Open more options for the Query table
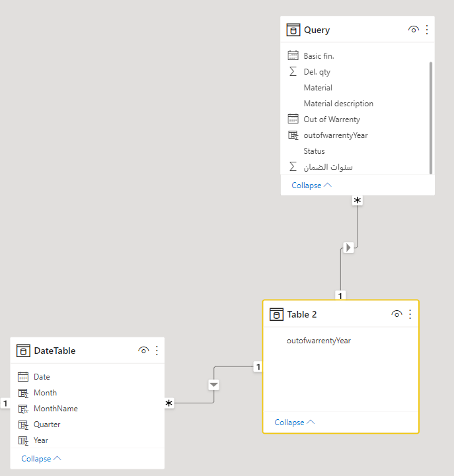Viewport: 454px width, 476px height. [427, 30]
